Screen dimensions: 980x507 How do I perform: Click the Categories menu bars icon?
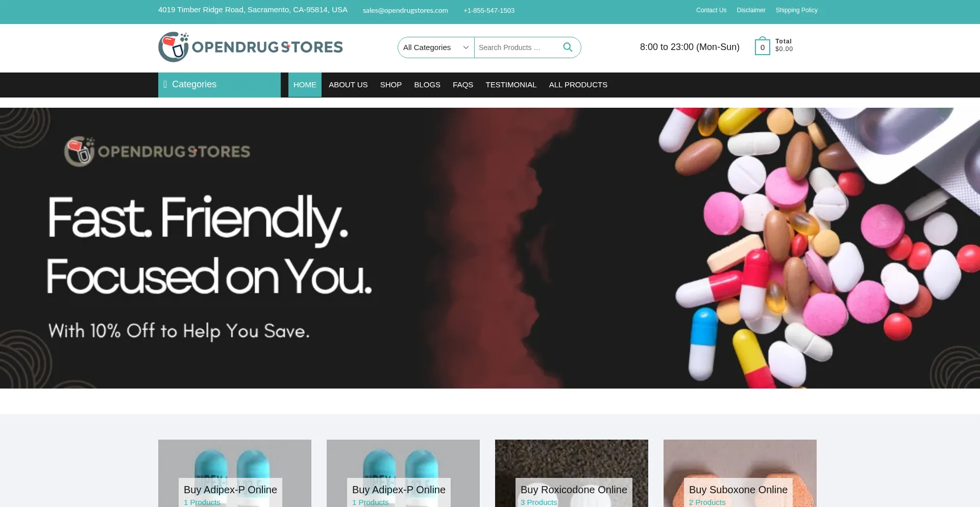(x=165, y=85)
